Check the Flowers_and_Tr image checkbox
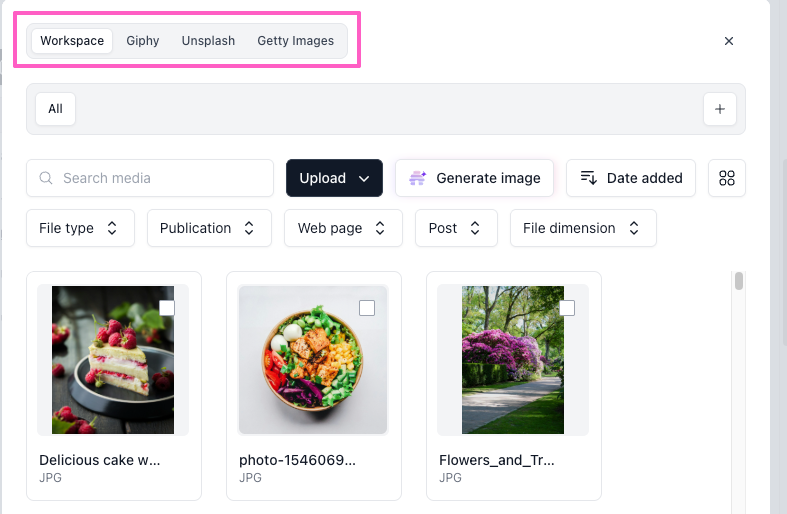This screenshot has height=514, width=787. click(x=567, y=308)
